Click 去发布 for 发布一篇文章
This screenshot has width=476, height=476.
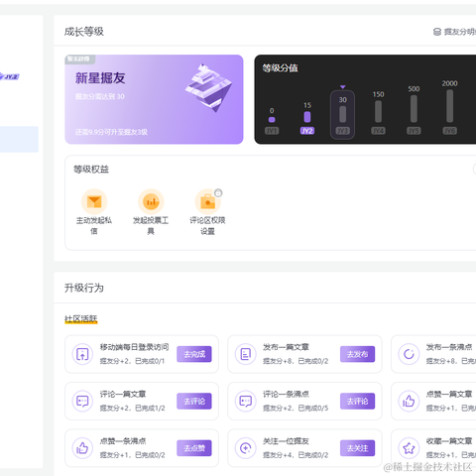(x=357, y=354)
